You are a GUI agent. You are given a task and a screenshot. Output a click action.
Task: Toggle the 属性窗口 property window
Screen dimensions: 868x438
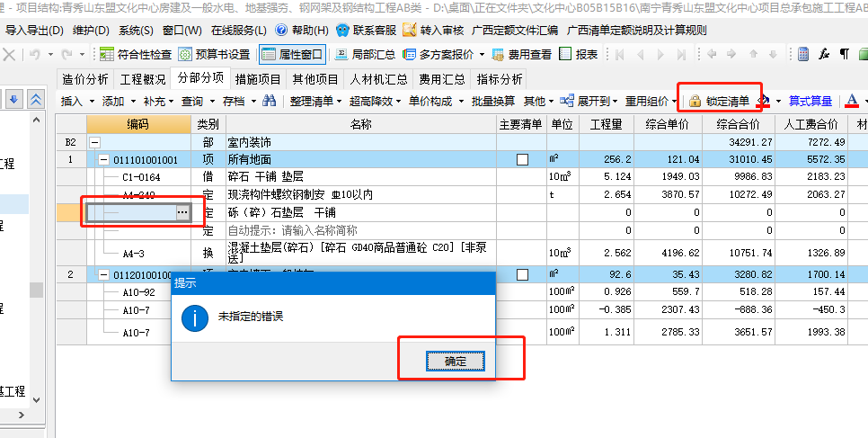[x=292, y=54]
